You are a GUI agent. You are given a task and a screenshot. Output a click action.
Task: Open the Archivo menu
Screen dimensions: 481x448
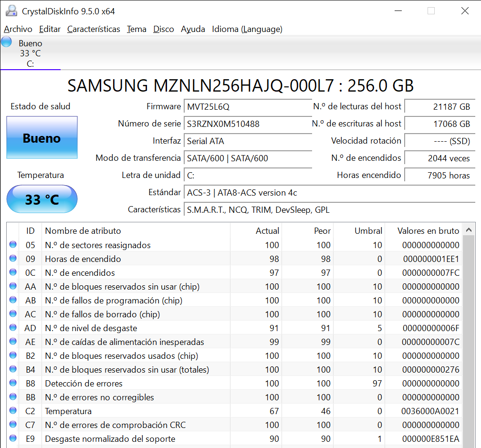pos(18,29)
